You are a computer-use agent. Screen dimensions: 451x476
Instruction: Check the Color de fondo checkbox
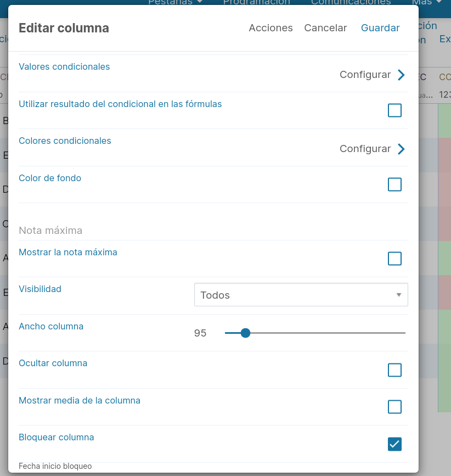click(x=394, y=184)
